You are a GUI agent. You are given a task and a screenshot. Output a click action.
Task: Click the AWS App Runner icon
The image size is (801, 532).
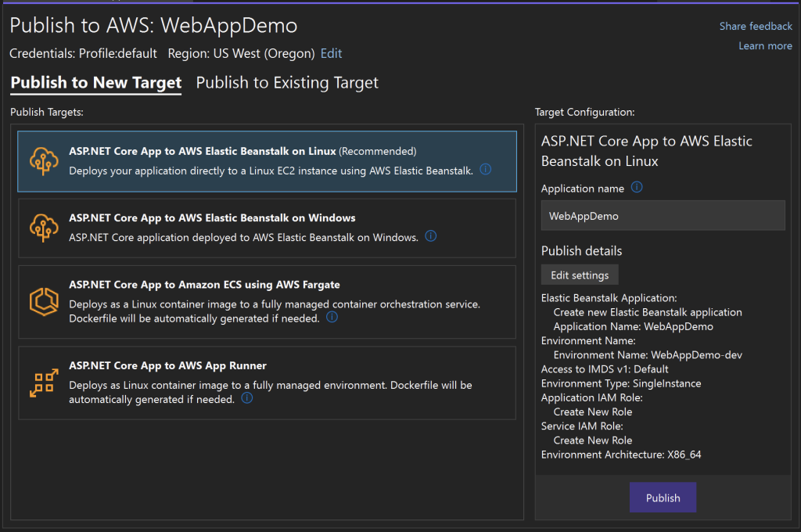[44, 383]
